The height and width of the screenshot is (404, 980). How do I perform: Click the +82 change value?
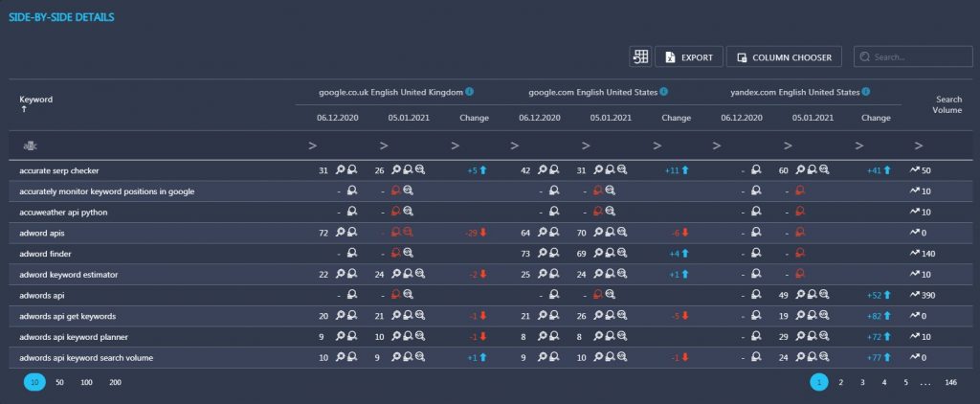click(x=873, y=317)
